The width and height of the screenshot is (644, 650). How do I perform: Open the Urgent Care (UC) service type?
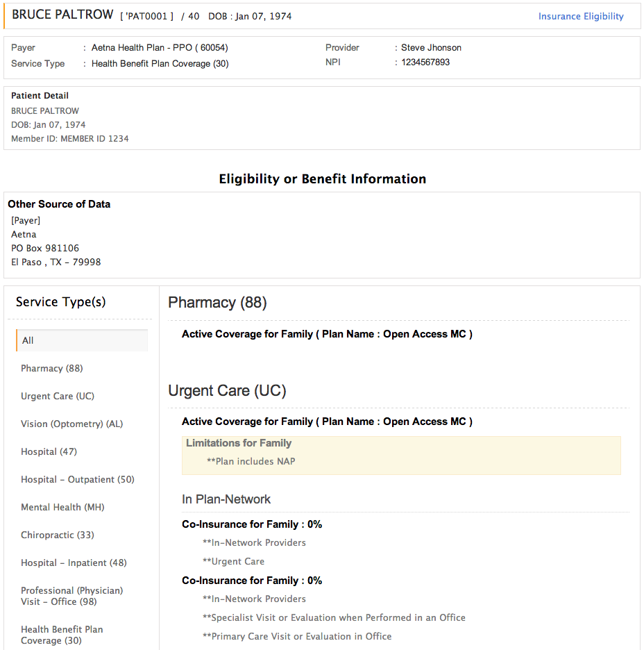click(57, 396)
